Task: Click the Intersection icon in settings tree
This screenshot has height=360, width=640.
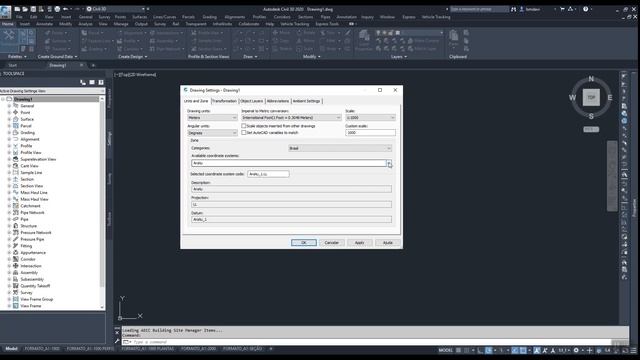Action: (16, 266)
